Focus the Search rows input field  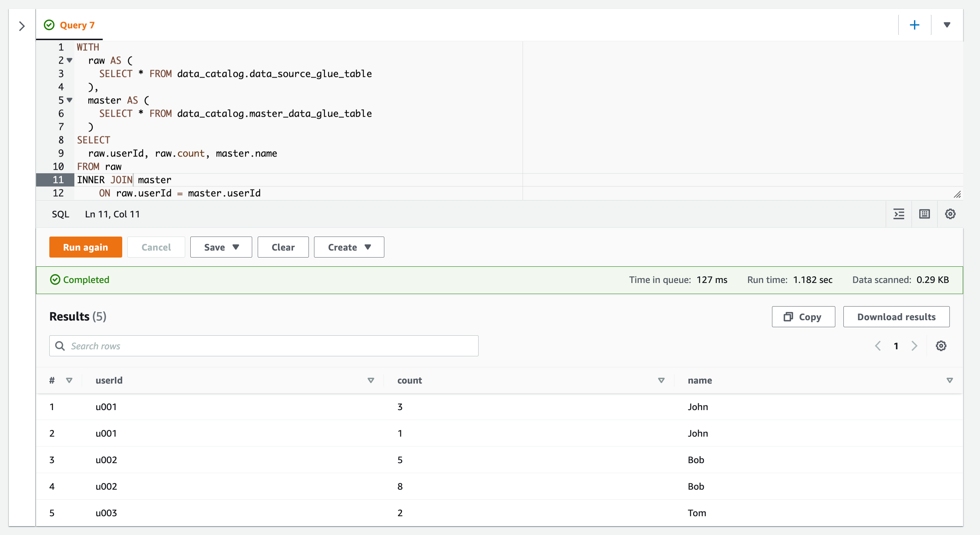coord(264,346)
